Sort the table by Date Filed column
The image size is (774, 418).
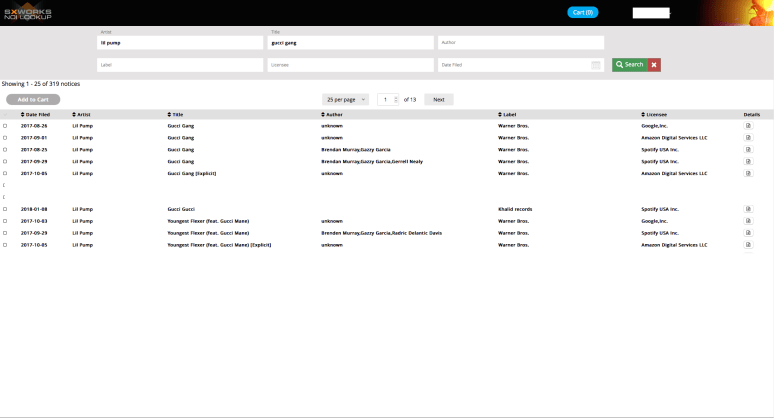36,114
